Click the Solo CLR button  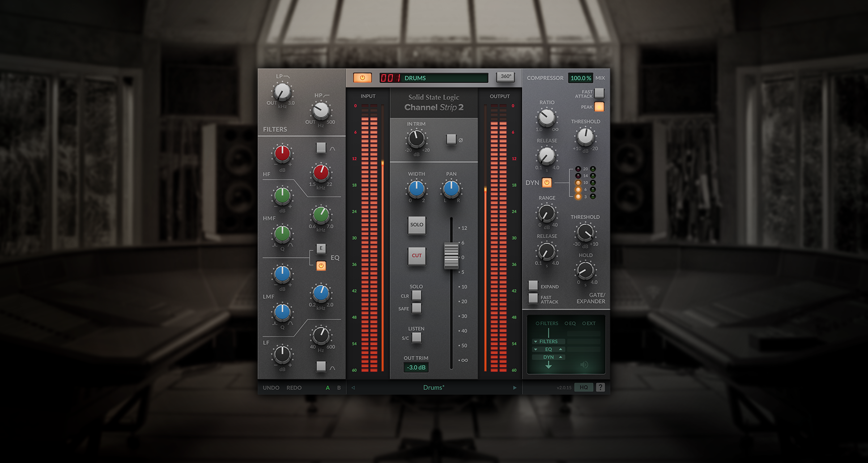click(417, 295)
